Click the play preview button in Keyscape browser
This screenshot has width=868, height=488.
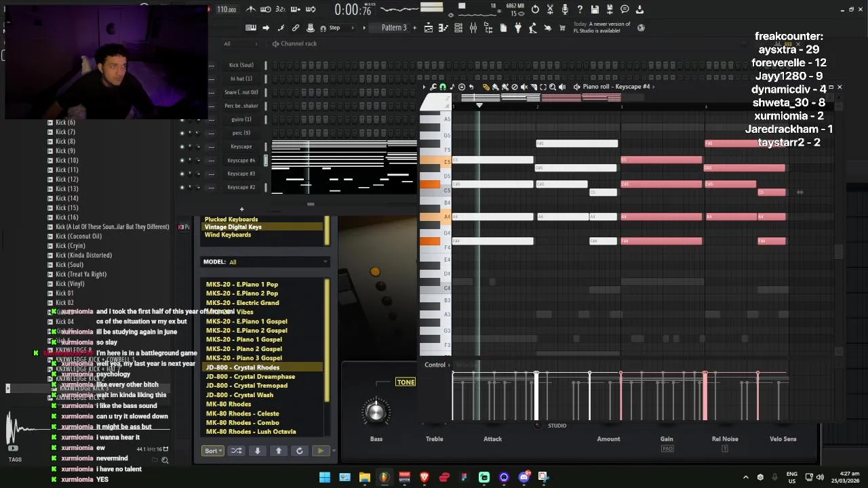coord(321,451)
